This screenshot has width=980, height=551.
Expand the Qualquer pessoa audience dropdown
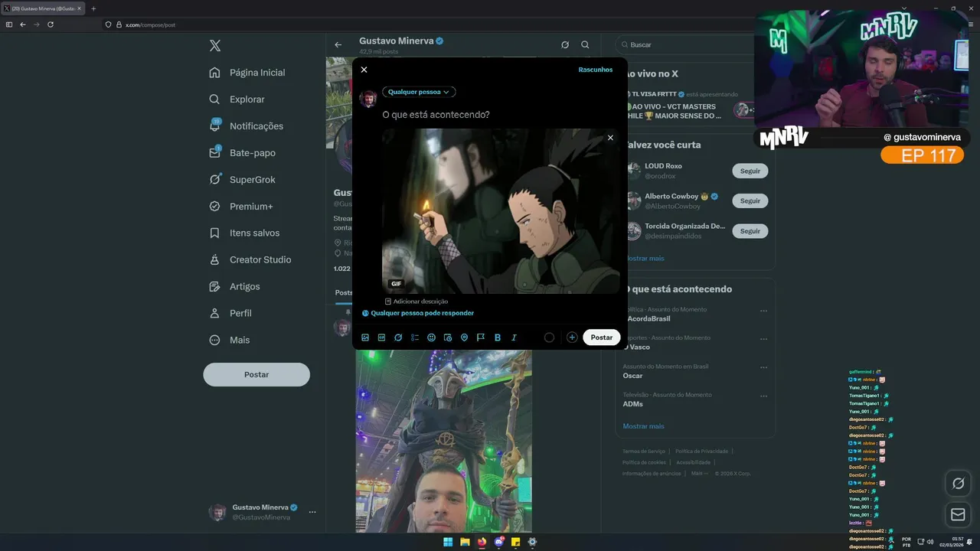[419, 92]
